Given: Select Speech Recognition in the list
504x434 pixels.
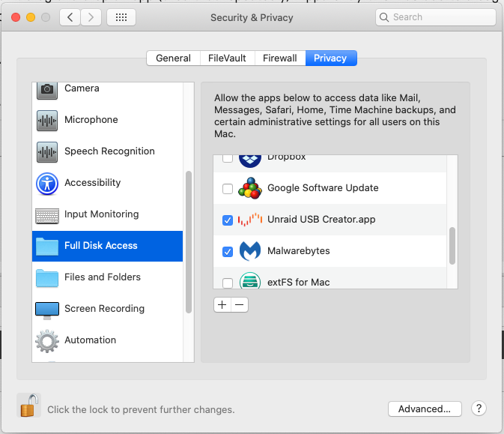Looking at the screenshot, I should tap(109, 151).
